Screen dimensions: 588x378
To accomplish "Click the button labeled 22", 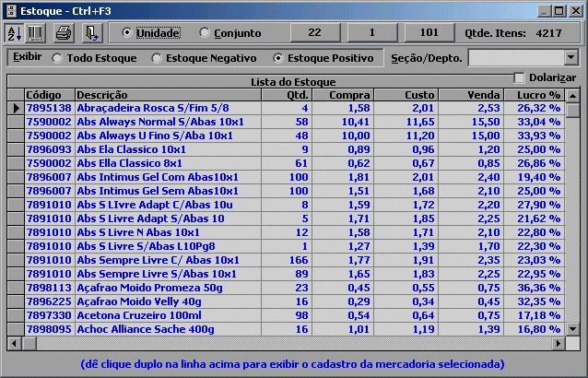I will [314, 33].
